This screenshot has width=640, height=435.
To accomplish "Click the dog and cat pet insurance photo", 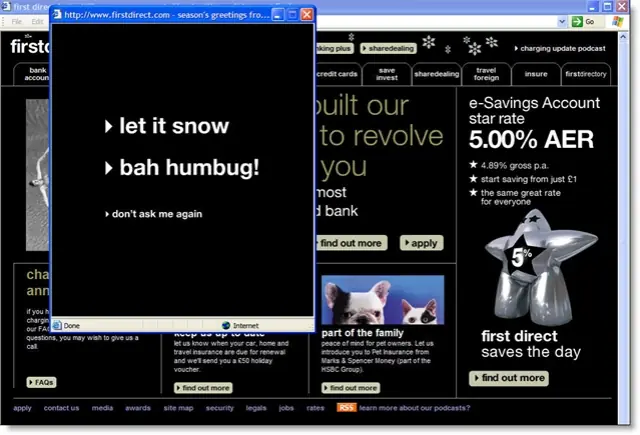I will pos(382,300).
